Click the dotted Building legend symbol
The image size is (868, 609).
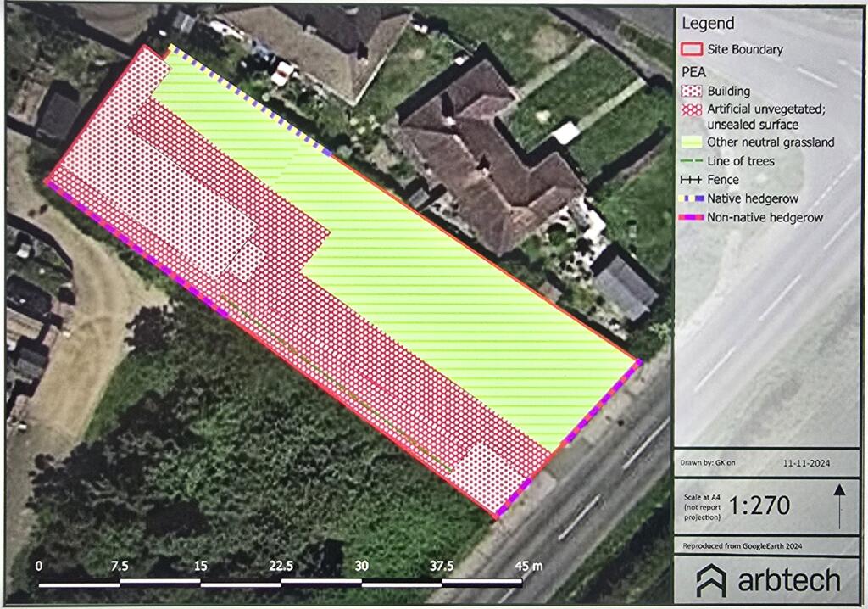[x=692, y=91]
